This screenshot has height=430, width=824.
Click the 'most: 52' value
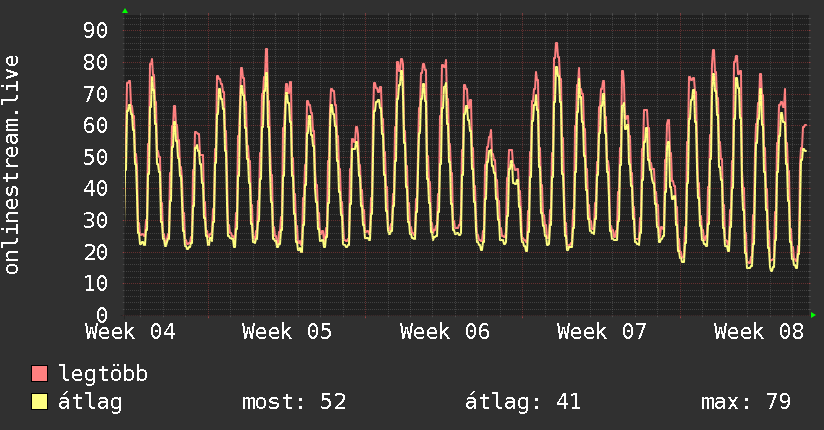click(x=294, y=402)
